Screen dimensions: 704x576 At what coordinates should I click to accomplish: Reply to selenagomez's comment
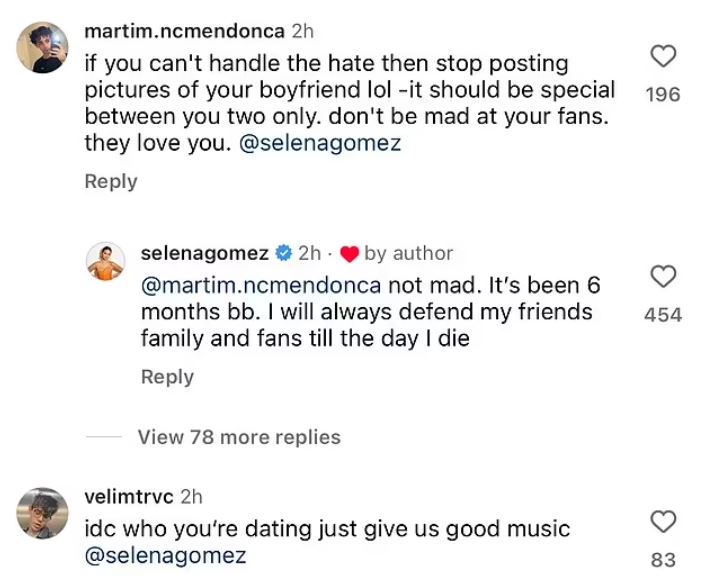167,377
